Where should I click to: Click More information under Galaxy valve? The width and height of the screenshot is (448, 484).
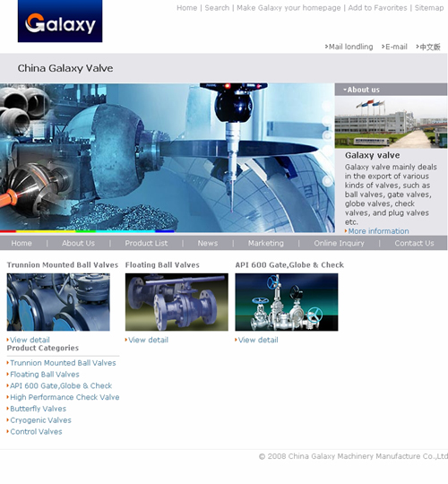pos(378,231)
